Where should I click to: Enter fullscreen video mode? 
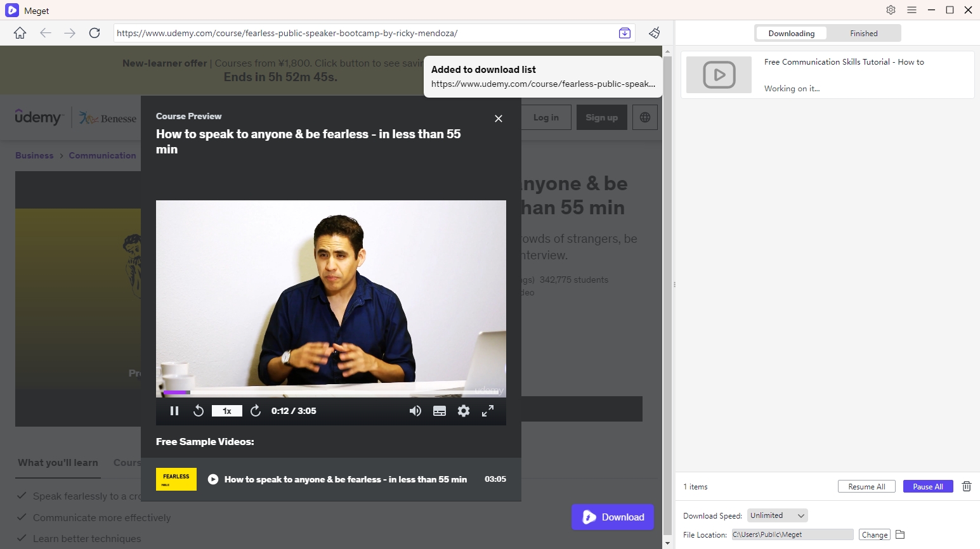(x=488, y=411)
